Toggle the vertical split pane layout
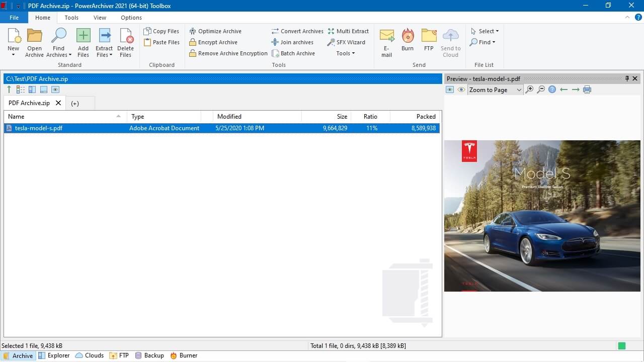This screenshot has width=644, height=362. point(32,89)
